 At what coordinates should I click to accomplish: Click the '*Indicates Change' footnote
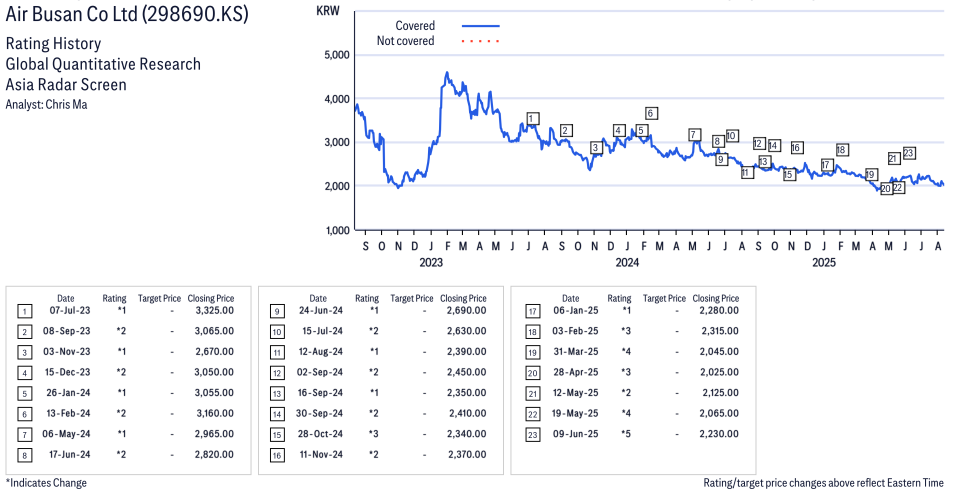click(46, 483)
